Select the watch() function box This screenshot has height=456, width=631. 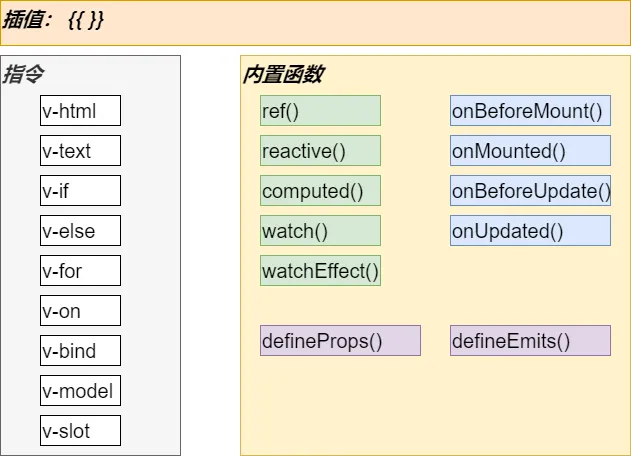coord(320,231)
